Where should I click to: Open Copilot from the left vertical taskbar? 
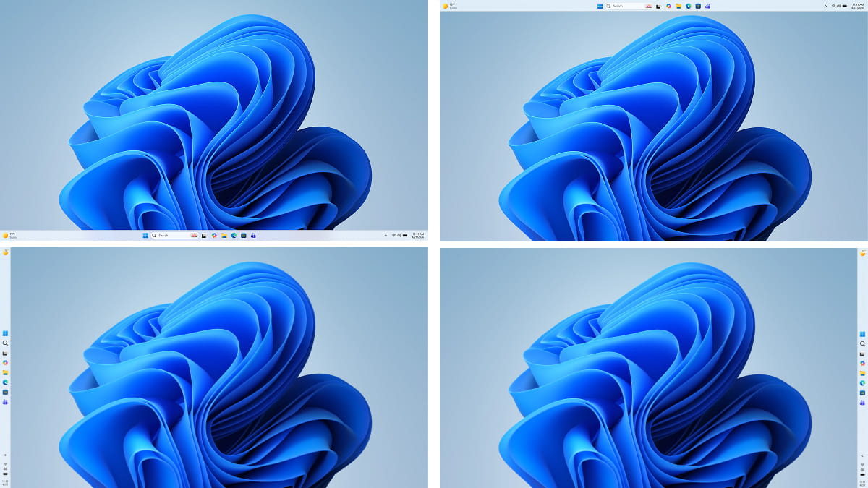(5, 363)
